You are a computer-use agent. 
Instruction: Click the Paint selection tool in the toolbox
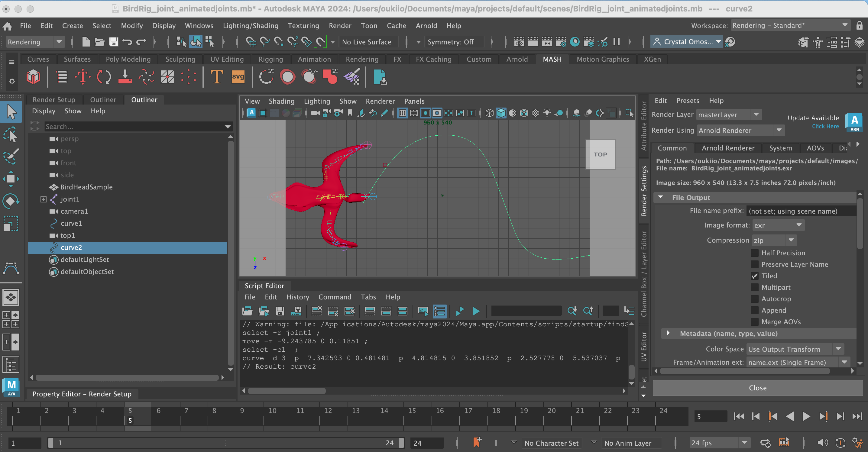[x=11, y=156]
